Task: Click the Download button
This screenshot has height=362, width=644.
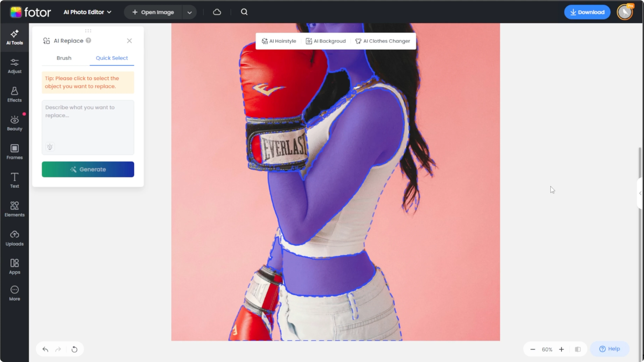Action: [x=587, y=12]
